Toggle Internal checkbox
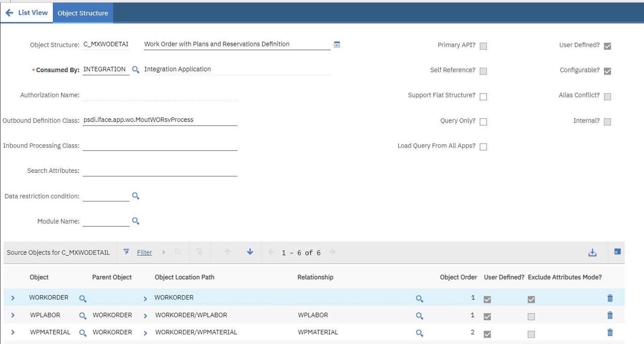Viewport: 644px width, 344px height. point(607,122)
